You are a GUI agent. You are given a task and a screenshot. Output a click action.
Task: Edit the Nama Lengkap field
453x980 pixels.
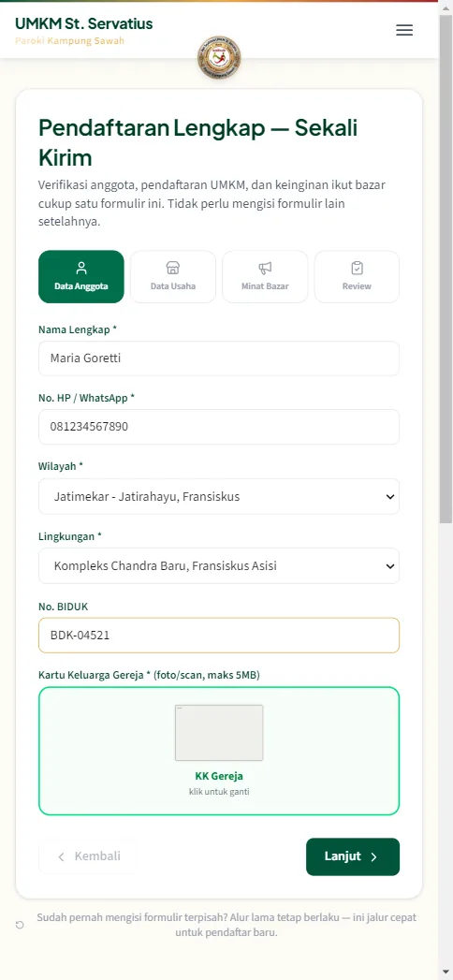[x=219, y=358]
